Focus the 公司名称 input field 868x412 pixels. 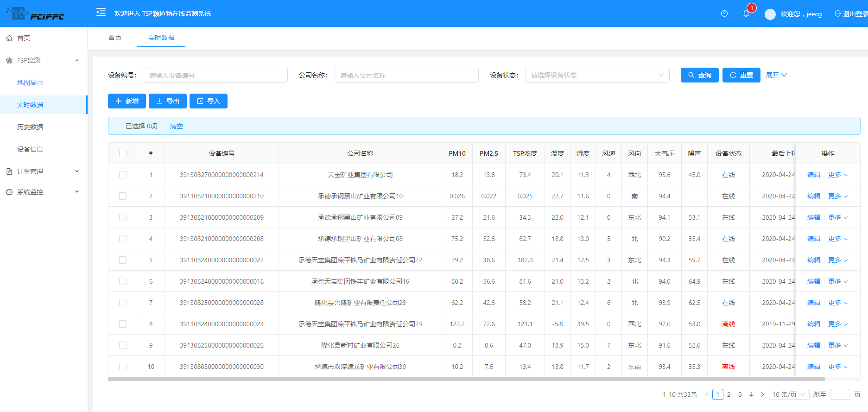[406, 75]
